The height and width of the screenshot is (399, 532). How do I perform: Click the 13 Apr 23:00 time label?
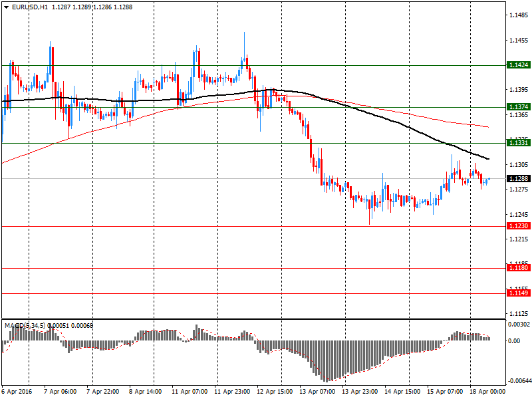click(360, 392)
